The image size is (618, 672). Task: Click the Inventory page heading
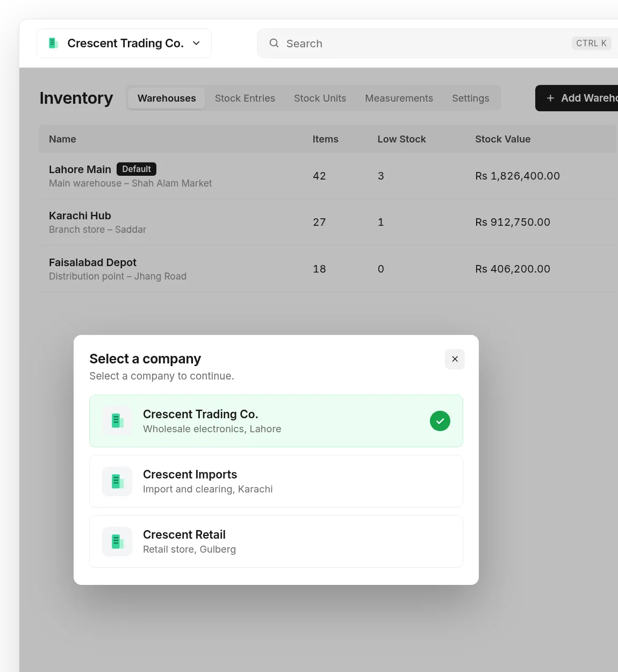click(76, 98)
